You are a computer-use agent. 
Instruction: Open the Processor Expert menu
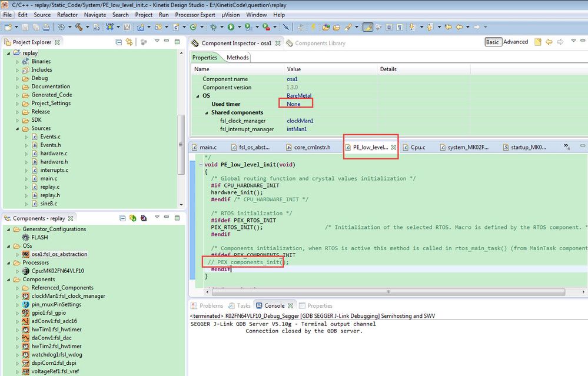point(195,15)
